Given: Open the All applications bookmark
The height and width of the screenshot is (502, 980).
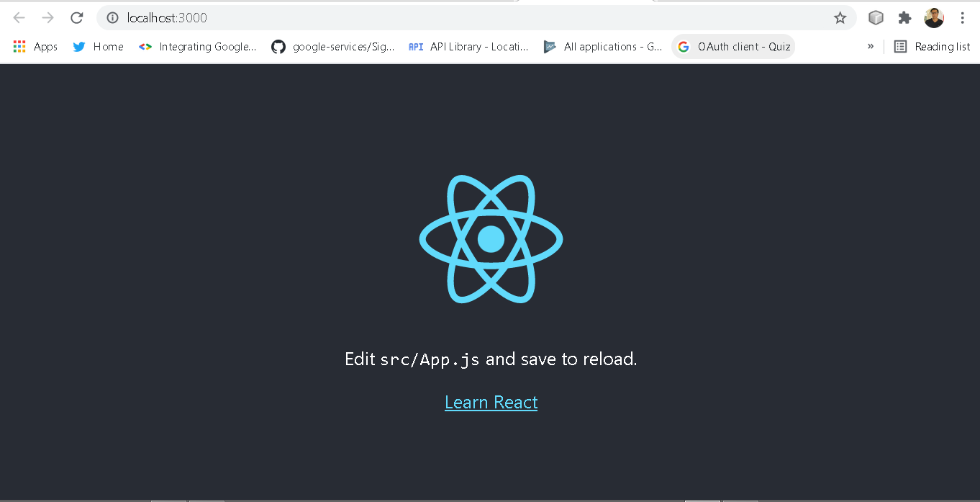Looking at the screenshot, I should point(603,46).
